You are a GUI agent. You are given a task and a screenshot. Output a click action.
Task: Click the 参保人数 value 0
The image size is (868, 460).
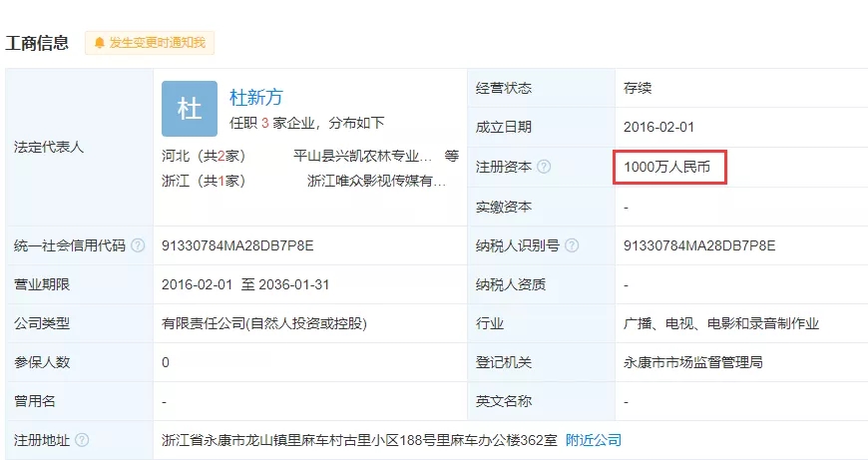166,362
